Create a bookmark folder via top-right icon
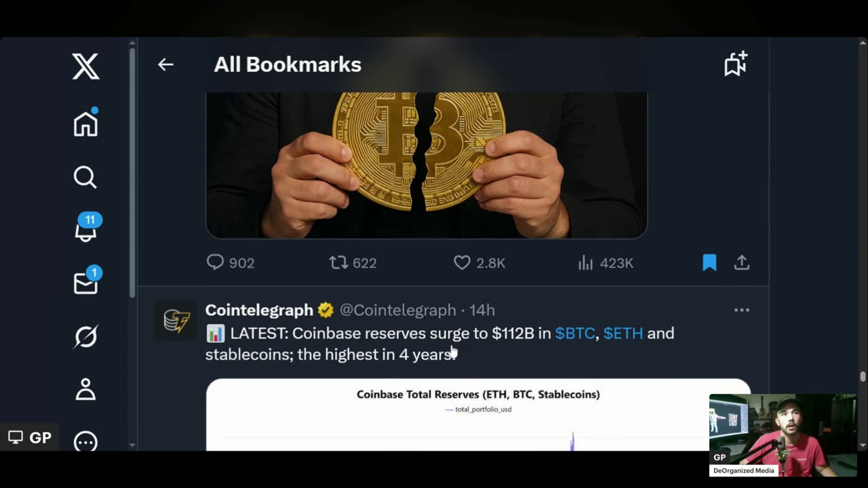This screenshot has height=488, width=868. pos(736,64)
